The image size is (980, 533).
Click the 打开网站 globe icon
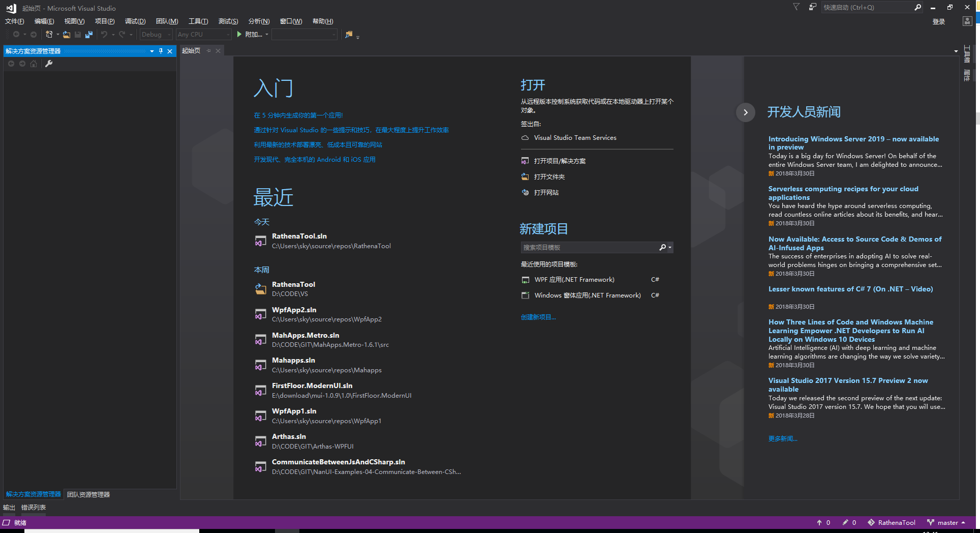[x=525, y=192]
